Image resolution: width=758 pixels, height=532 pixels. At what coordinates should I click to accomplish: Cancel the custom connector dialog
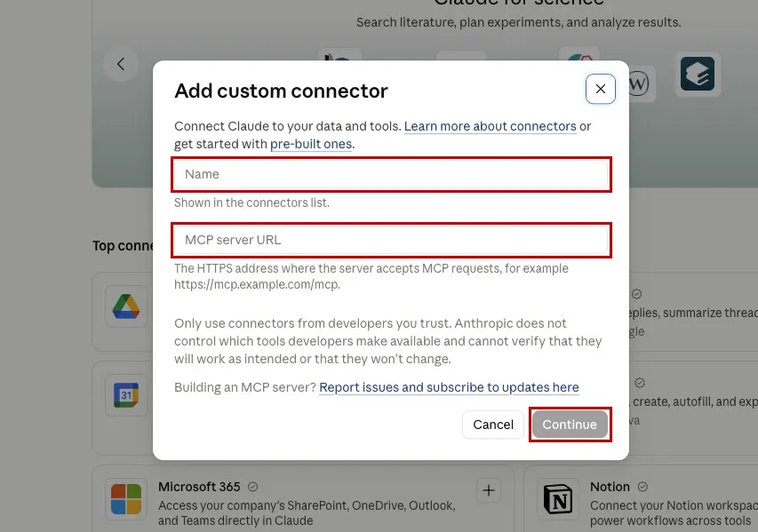(x=493, y=425)
